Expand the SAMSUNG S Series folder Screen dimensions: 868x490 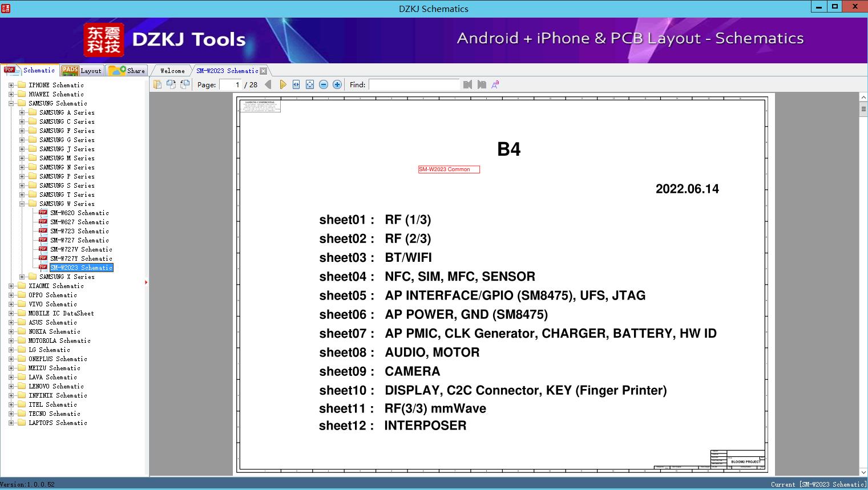pyautogui.click(x=22, y=185)
